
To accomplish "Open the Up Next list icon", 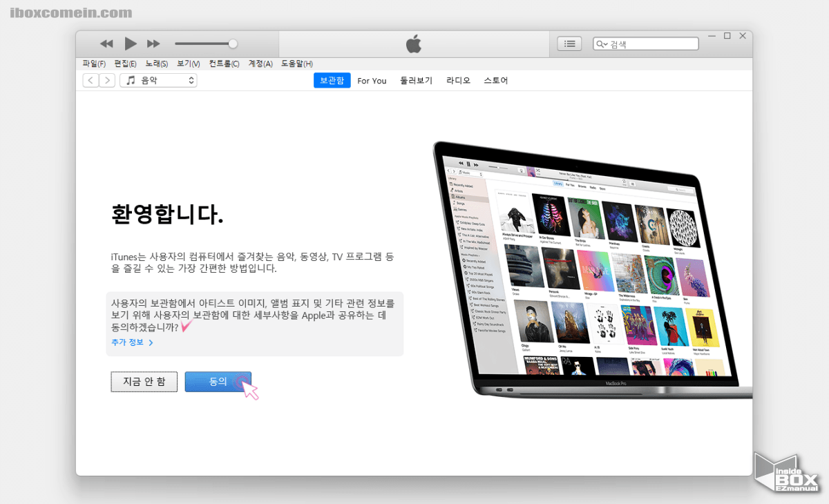I will click(x=569, y=43).
